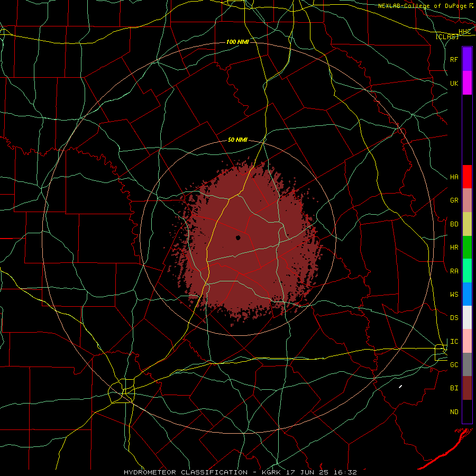Select the BD legend label

(454, 224)
